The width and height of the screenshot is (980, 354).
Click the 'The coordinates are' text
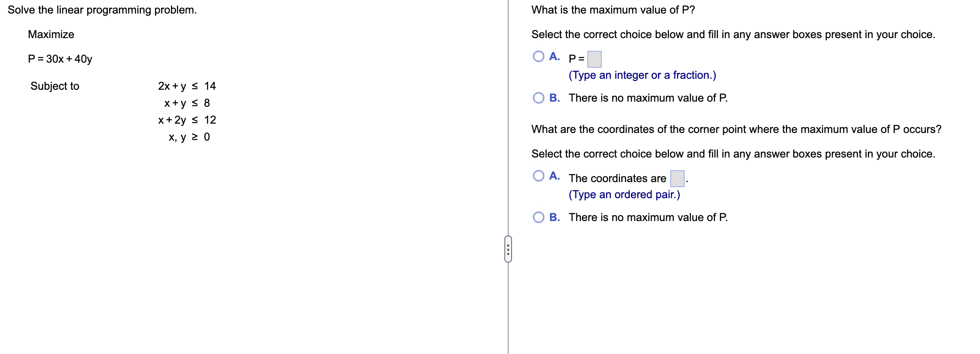tap(616, 178)
